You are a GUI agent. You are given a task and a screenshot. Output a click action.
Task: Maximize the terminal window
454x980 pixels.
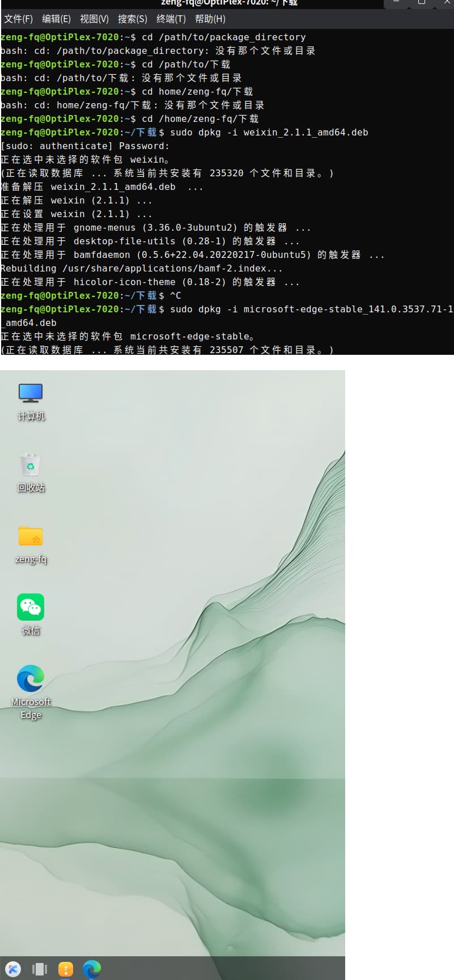(x=421, y=2)
